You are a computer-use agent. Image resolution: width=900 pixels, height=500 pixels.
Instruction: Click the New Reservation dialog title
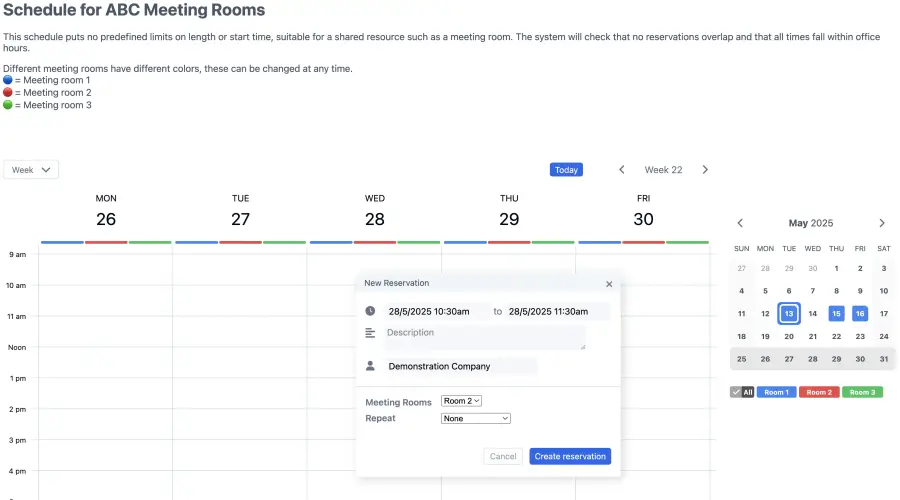point(397,283)
